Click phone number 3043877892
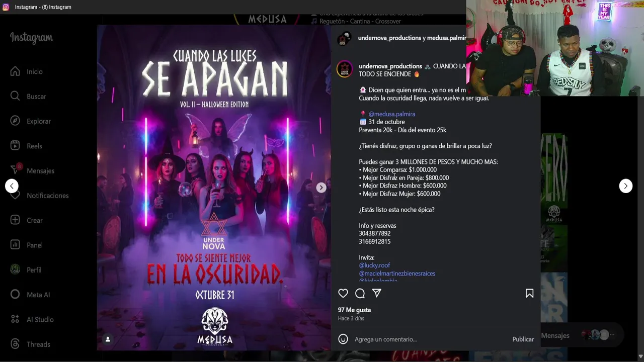644x362 pixels. point(374,233)
